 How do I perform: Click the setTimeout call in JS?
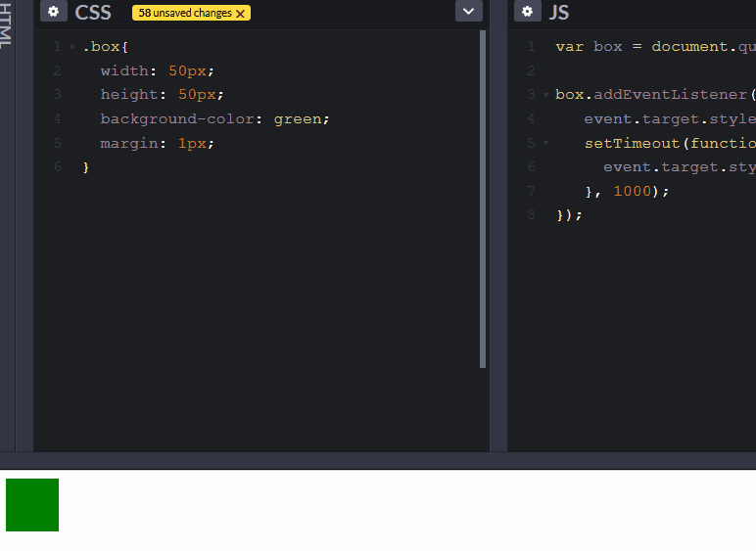click(632, 143)
